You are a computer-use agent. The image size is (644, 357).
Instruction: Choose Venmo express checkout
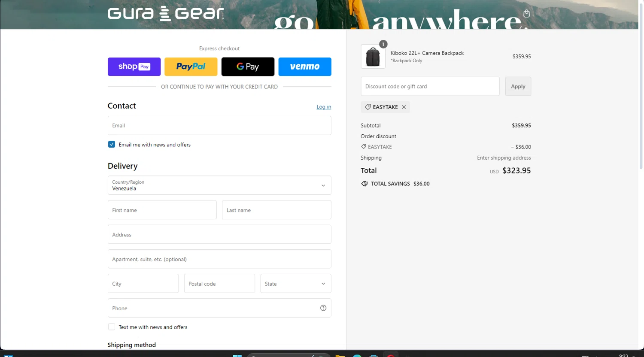pyautogui.click(x=305, y=67)
